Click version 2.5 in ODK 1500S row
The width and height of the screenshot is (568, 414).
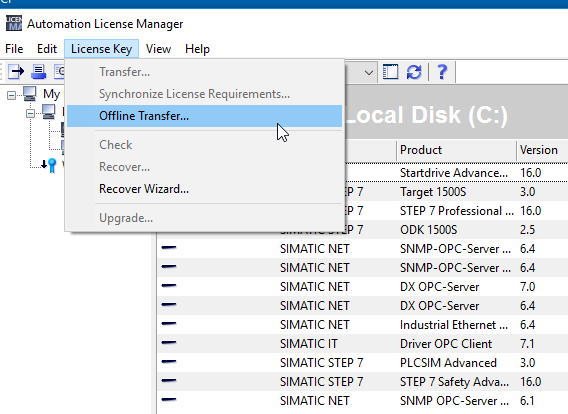tap(527, 230)
